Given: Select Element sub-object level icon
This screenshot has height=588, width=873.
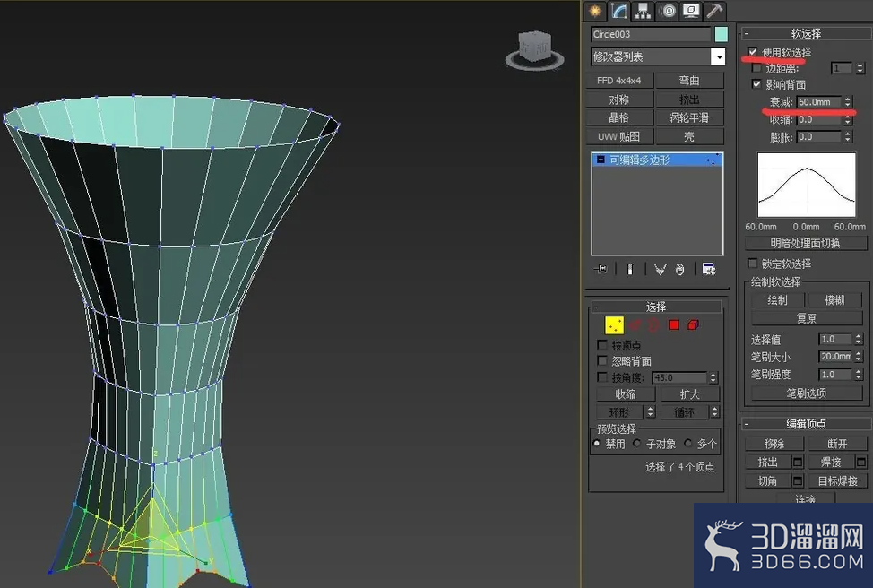Looking at the screenshot, I should click(x=693, y=325).
